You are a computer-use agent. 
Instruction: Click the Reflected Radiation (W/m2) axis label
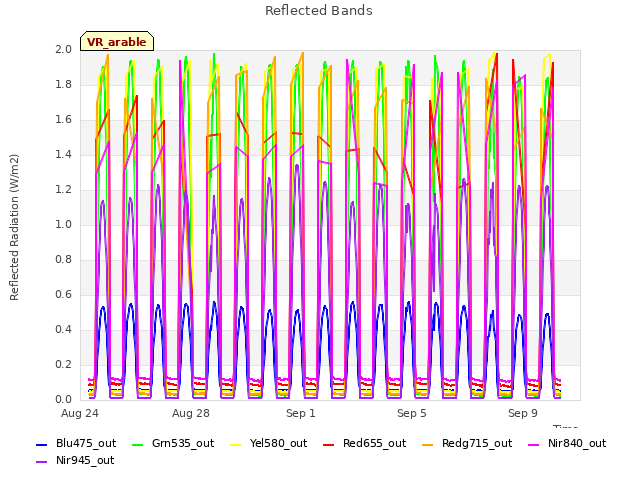pyautogui.click(x=14, y=227)
